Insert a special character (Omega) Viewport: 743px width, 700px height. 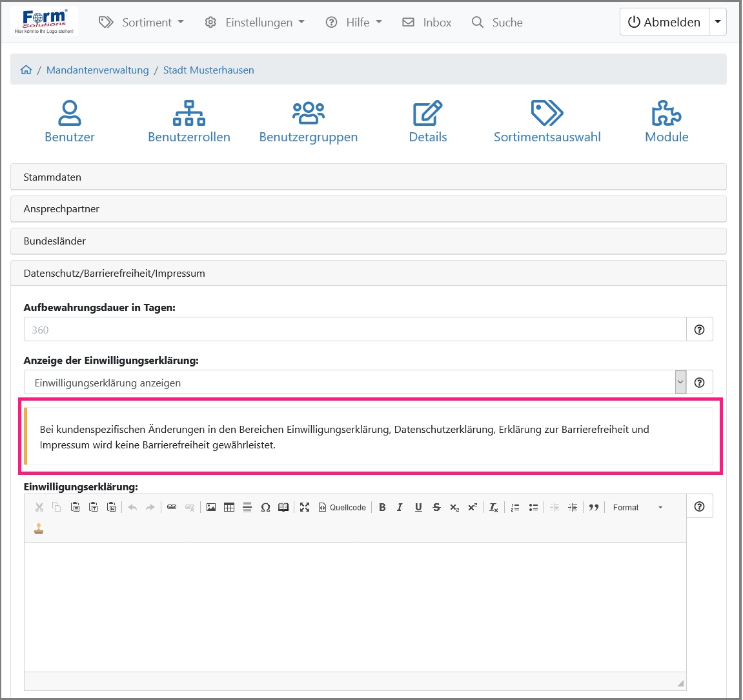(x=265, y=508)
